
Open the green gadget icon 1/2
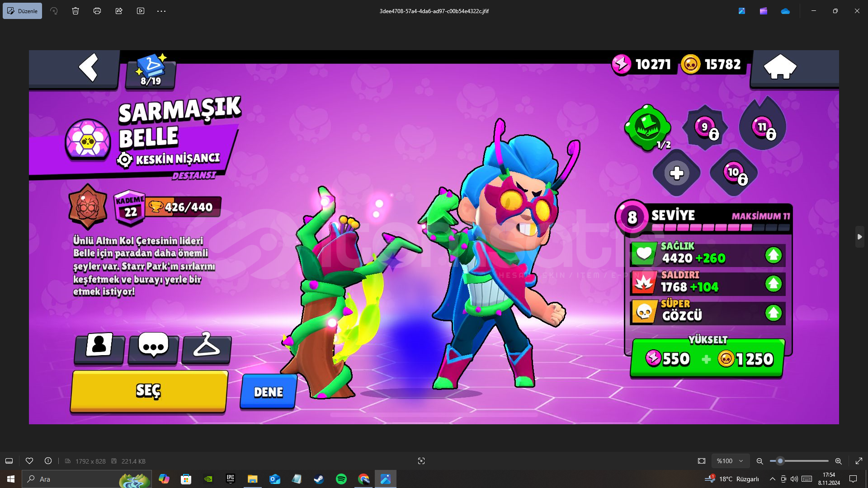point(648,127)
